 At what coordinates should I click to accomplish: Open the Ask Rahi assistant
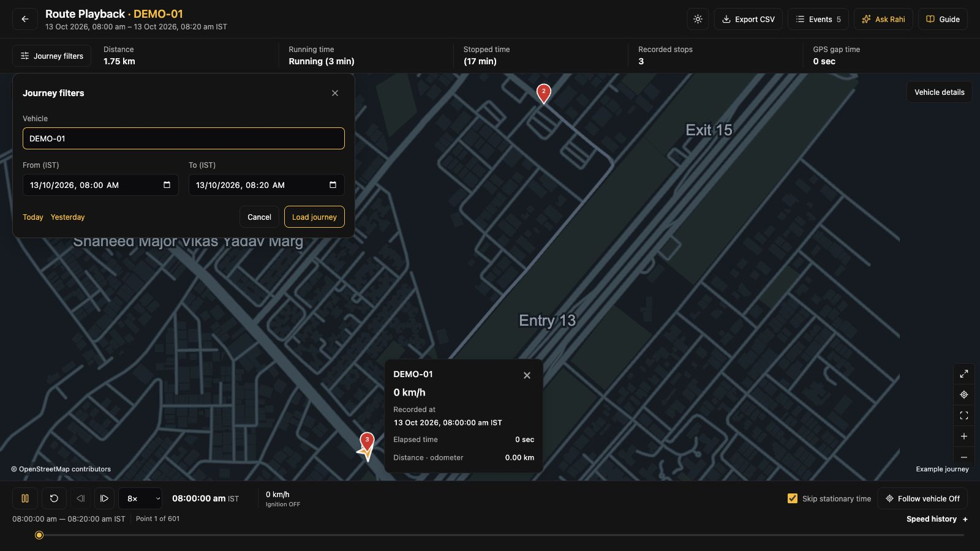tap(883, 19)
